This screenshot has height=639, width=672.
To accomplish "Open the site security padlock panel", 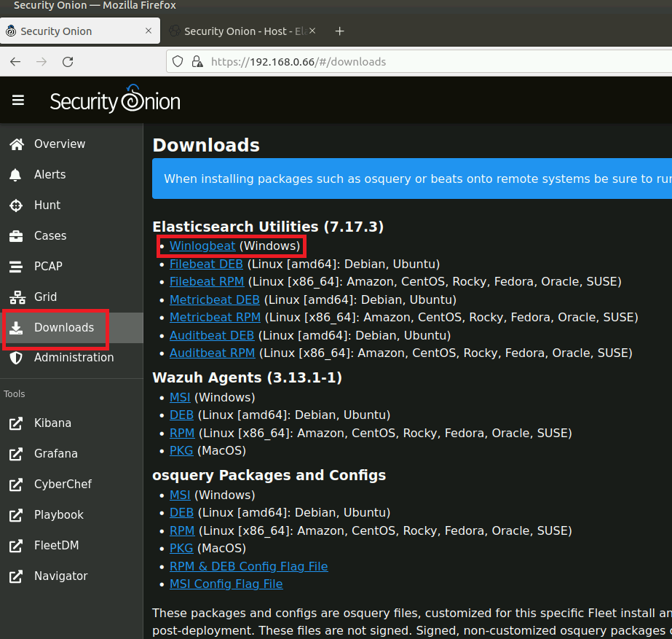I will click(x=197, y=62).
